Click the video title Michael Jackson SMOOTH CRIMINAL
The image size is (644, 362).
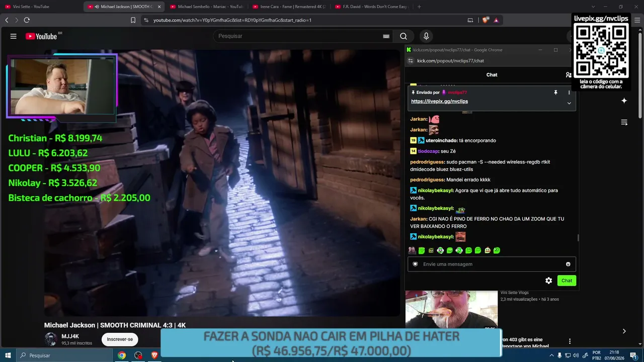click(115, 325)
